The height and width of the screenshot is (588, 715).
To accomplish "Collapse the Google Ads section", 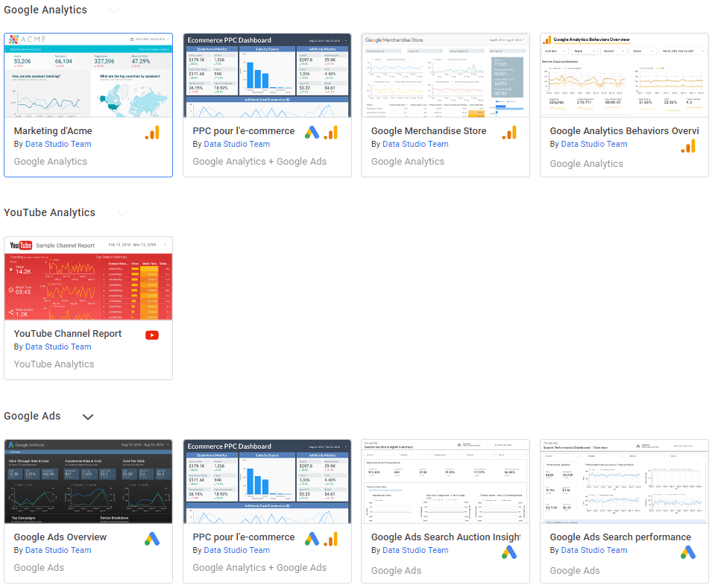I will [87, 417].
